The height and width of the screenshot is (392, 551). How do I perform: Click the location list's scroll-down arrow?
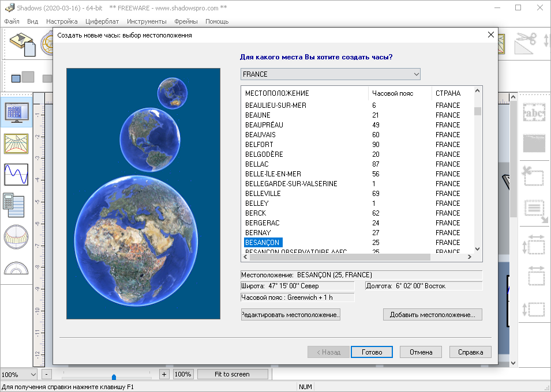click(x=477, y=248)
